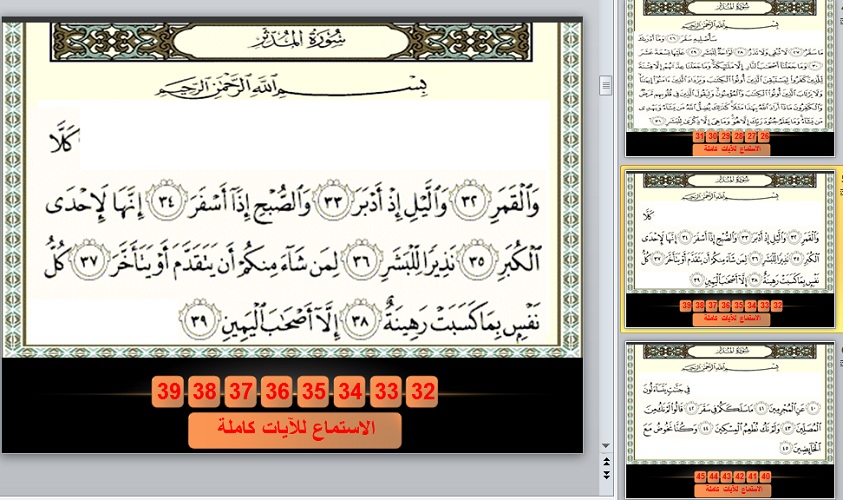The width and height of the screenshot is (843, 500).
Task: Click the verse marker ٣٧ in the Quran text
Action: pyautogui.click(x=89, y=260)
